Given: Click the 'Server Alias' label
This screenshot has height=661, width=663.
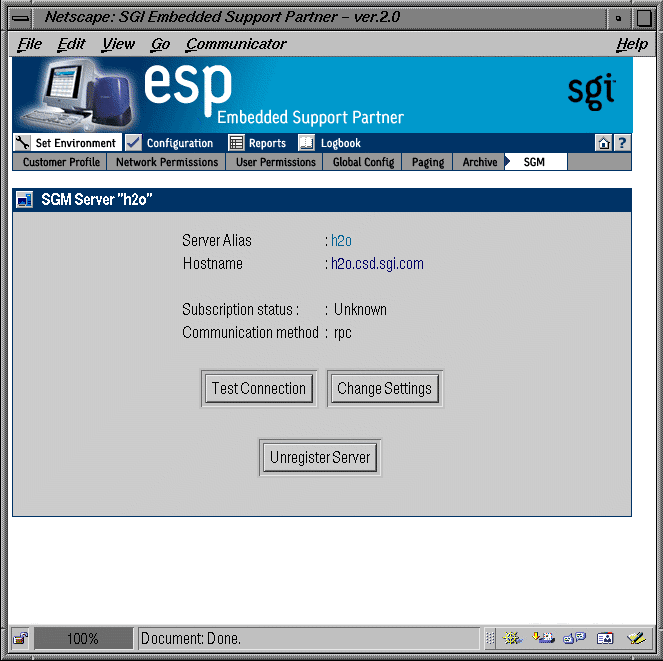Looking at the screenshot, I should coord(217,241).
